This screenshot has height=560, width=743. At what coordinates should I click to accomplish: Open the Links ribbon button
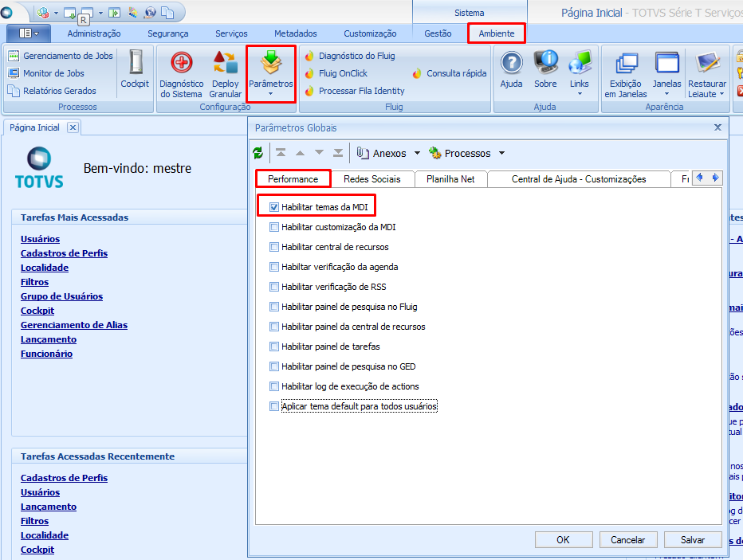pos(580,73)
